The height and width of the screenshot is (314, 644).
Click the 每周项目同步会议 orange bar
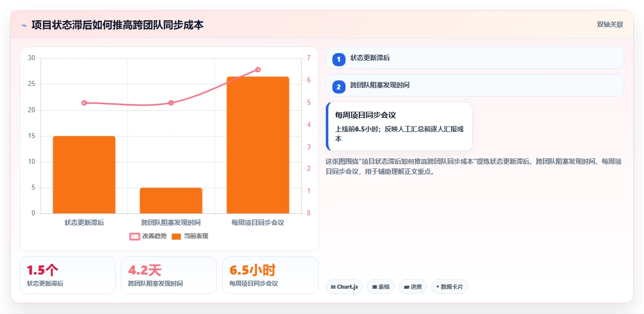[258, 145]
